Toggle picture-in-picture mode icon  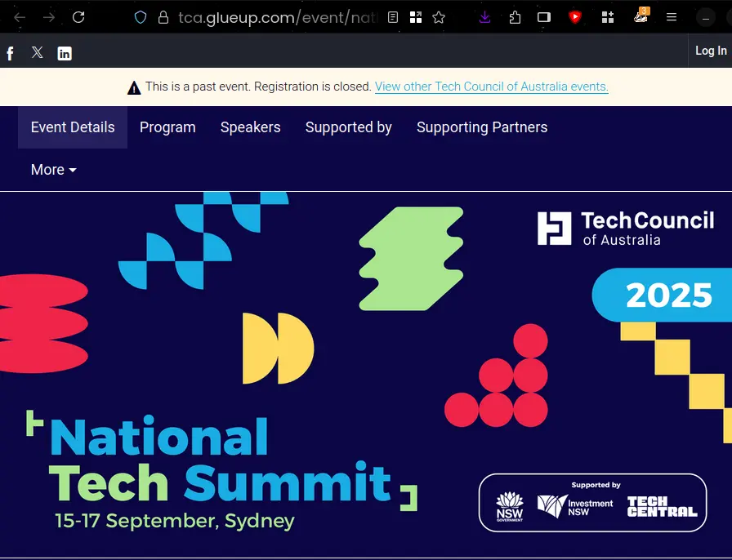click(542, 16)
